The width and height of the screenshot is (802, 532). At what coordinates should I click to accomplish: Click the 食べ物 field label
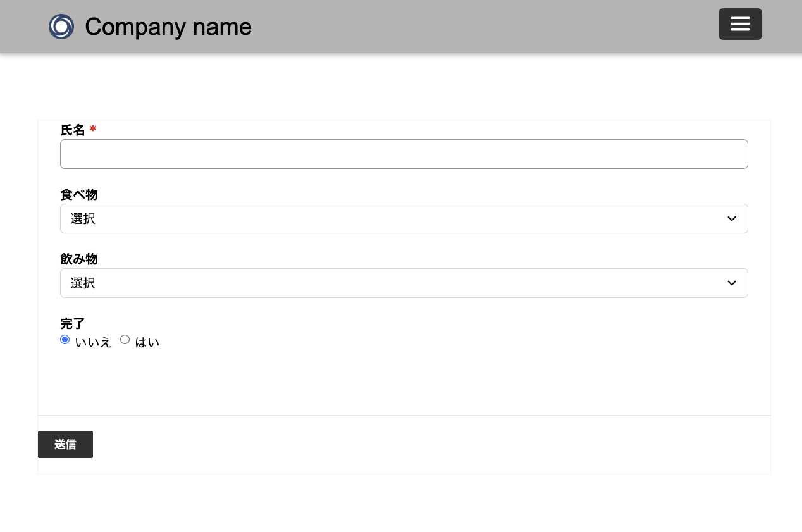coord(79,195)
